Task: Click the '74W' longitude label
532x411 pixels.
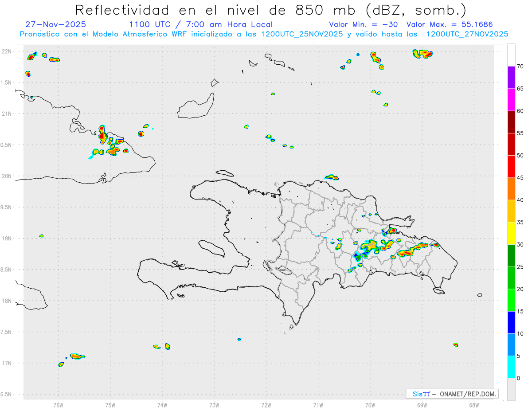Action: 162,405
